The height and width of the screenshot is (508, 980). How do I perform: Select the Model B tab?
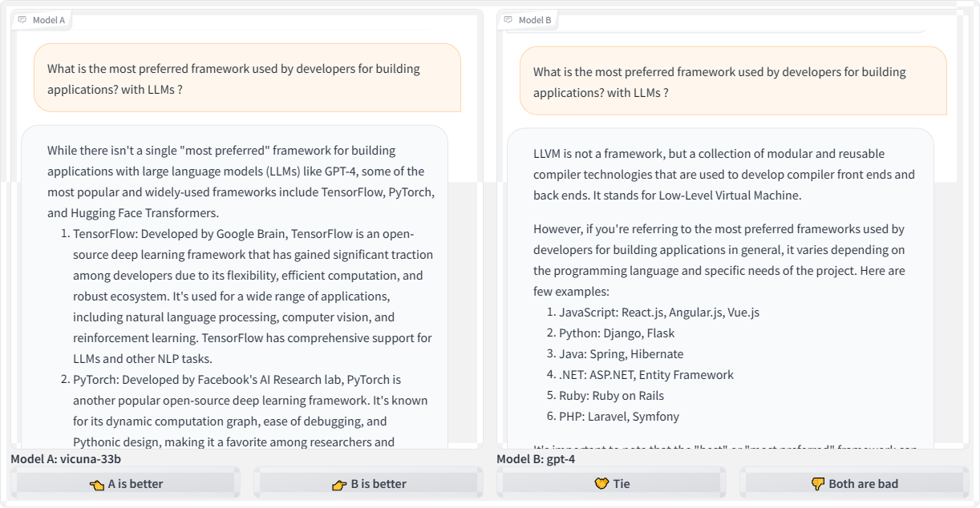point(529,20)
